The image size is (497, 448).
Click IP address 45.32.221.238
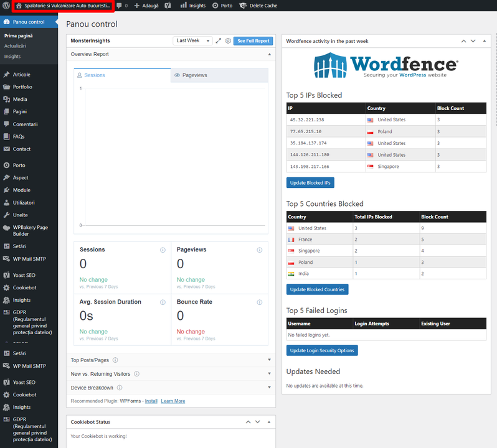tap(307, 119)
